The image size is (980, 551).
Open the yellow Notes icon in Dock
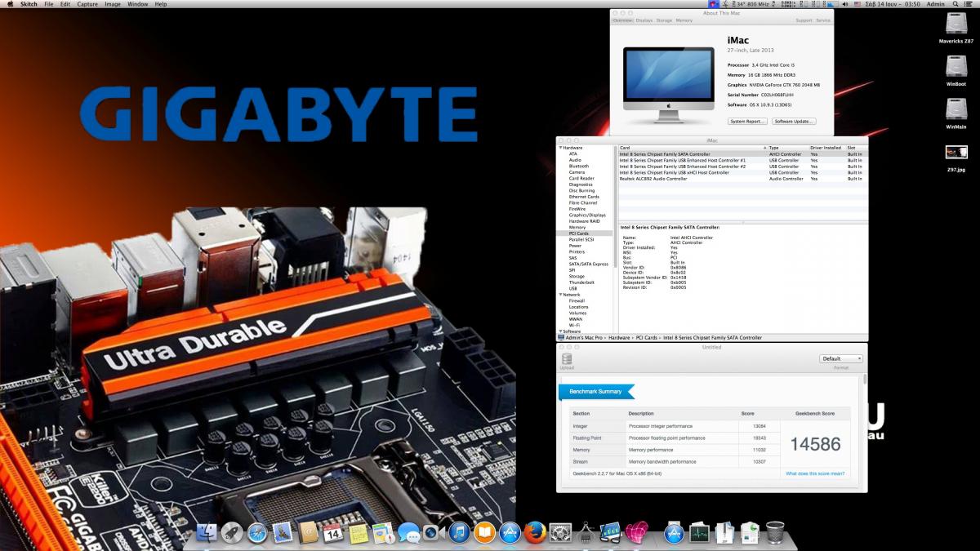(359, 533)
